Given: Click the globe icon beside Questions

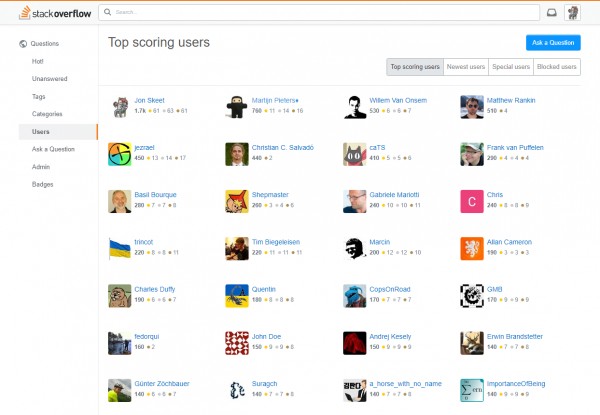Looking at the screenshot, I should coord(24,44).
